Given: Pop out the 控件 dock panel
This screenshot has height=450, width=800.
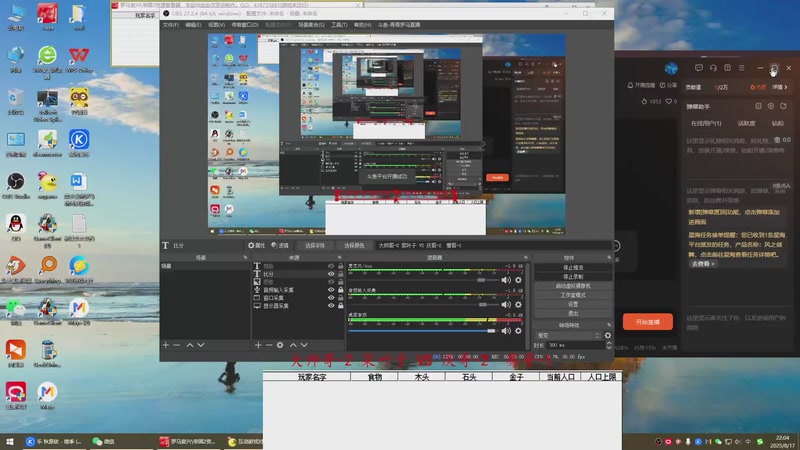Looking at the screenshot, I should click(x=609, y=258).
